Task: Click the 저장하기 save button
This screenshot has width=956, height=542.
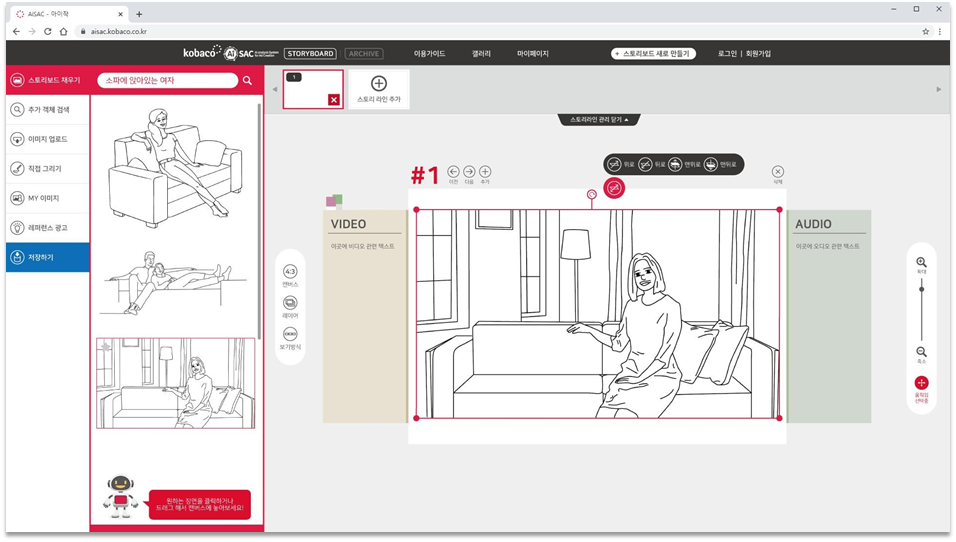Action: pyautogui.click(x=47, y=257)
